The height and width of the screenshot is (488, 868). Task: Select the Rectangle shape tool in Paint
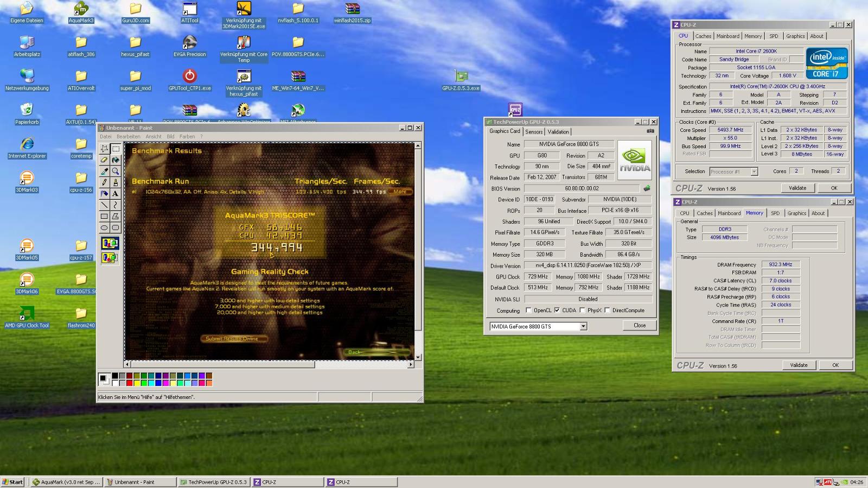[x=104, y=217]
